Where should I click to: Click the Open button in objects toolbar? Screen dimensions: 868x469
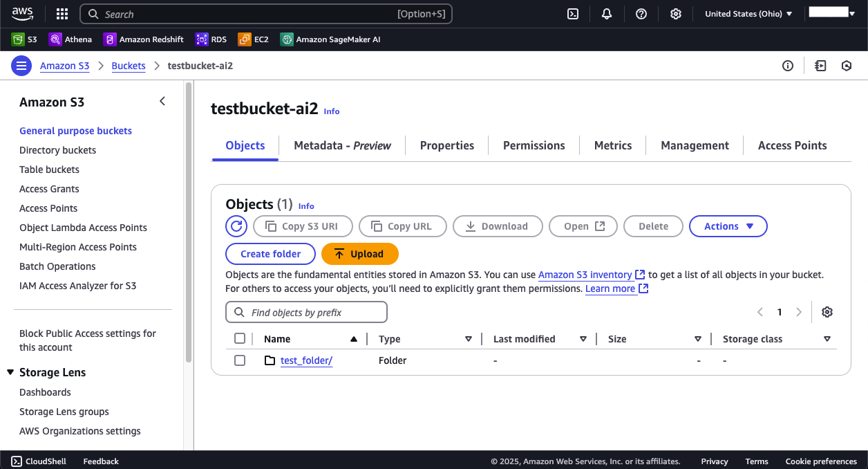[x=583, y=226]
